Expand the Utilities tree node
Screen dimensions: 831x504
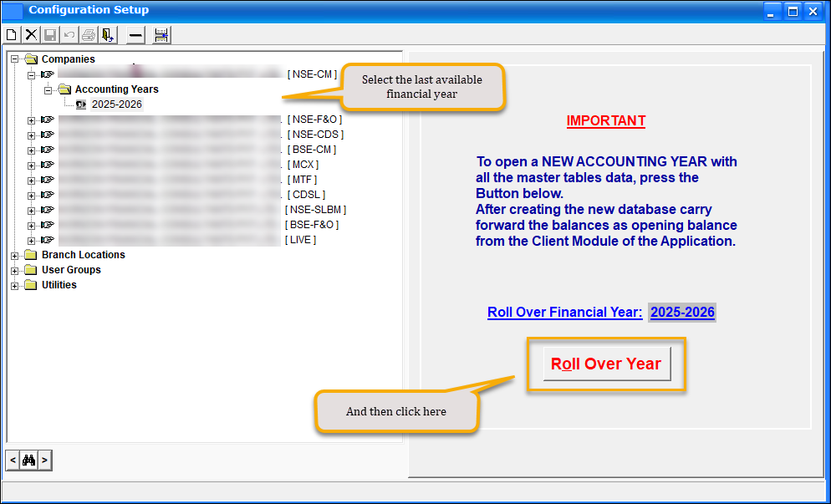[14, 285]
